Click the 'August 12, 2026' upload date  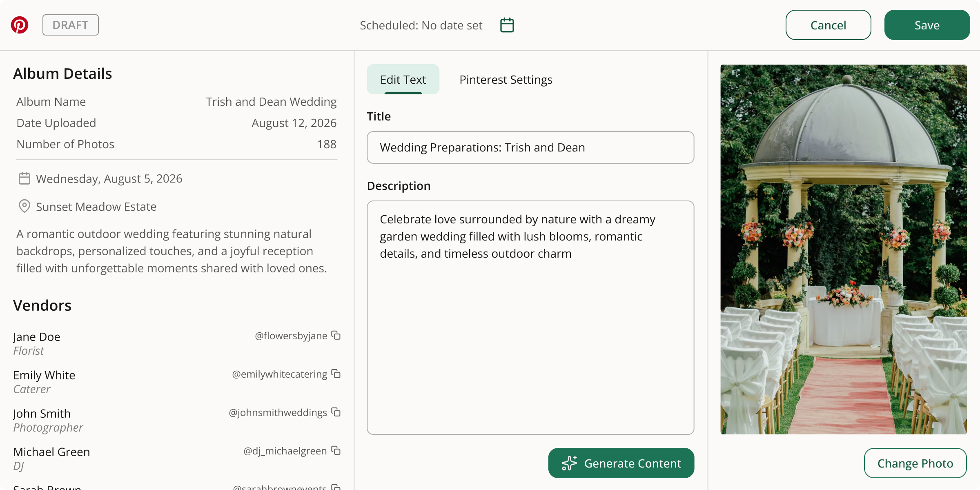[294, 123]
